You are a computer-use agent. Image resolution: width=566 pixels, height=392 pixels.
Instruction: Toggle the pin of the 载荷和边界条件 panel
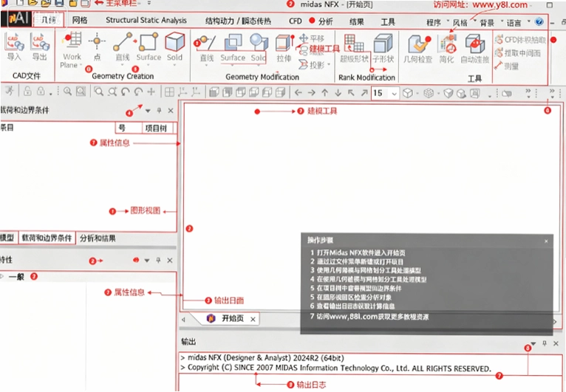(159, 111)
